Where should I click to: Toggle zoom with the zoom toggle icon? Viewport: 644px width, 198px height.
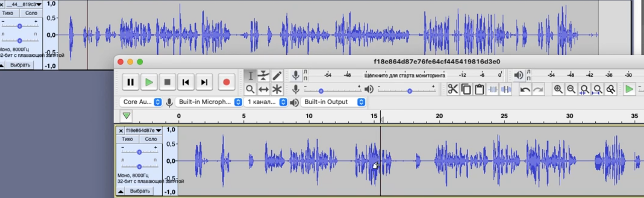coord(610,89)
